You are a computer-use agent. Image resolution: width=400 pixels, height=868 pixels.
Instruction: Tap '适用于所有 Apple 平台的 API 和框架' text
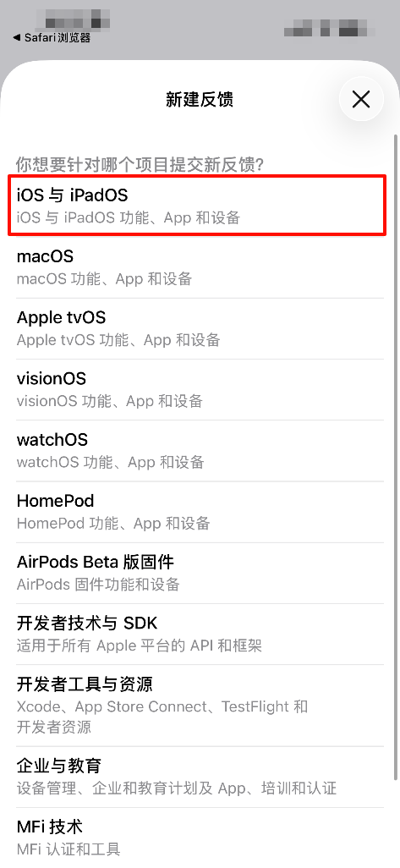coord(140,645)
